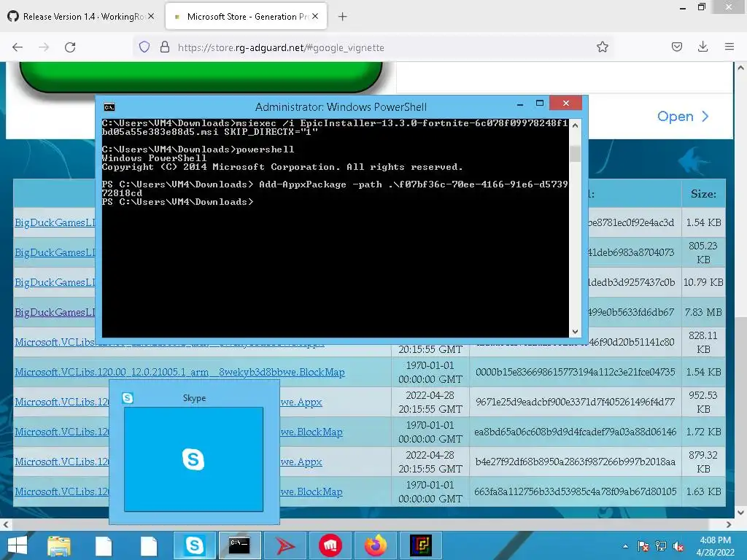Viewport: 747px width, 560px height.
Task: Open Windows Start button
Action: pyautogui.click(x=18, y=545)
